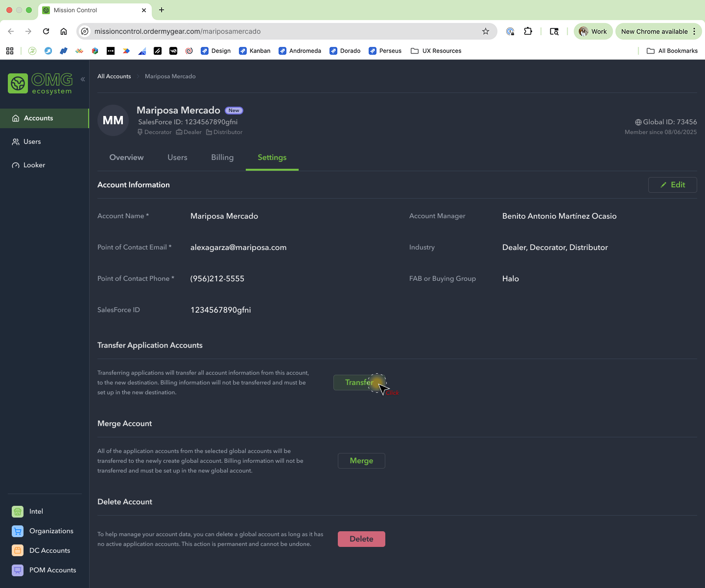Open the Kanban bookmark
Viewport: 705px width, 588px height.
255,51
